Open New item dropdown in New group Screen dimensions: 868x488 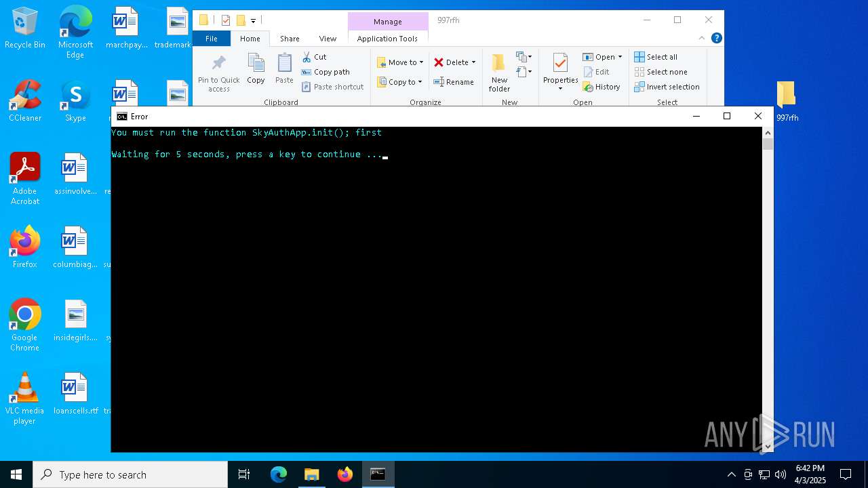[x=524, y=57]
